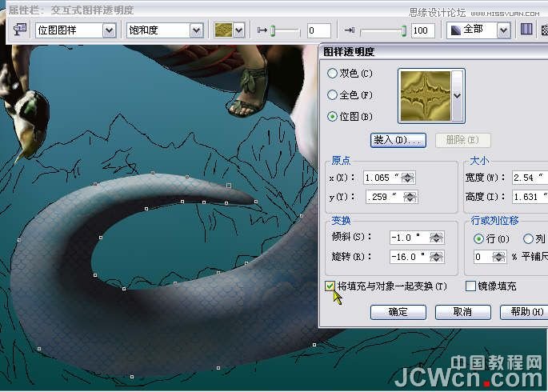The image size is (548, 392).
Task: Open the 位图图样 transparency type dropdown
Action: (x=110, y=30)
